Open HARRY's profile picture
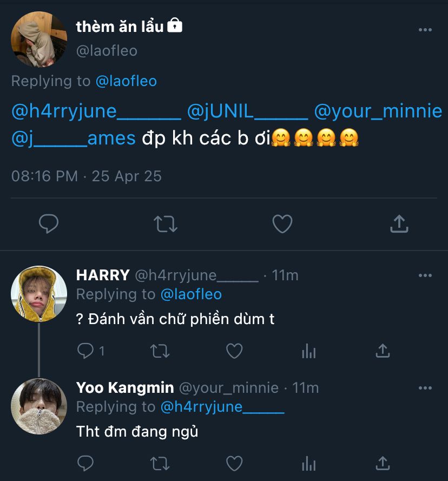The height and width of the screenshot is (481, 448). tap(39, 294)
